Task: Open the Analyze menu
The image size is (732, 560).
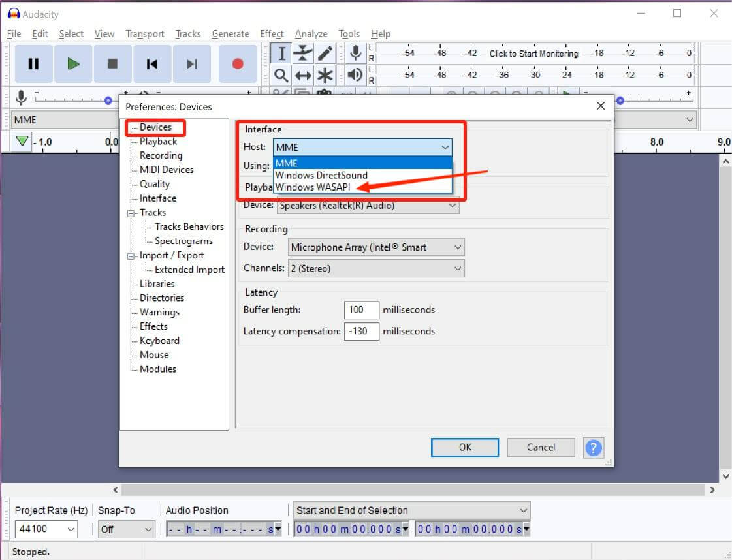Action: 311,33
